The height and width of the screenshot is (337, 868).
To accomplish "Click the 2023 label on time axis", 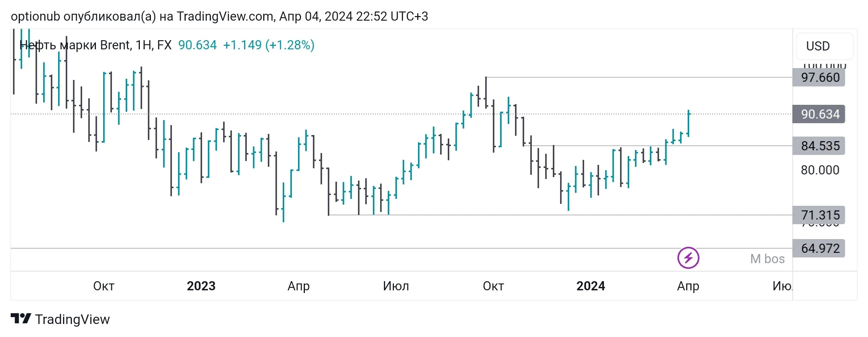I will click(201, 286).
